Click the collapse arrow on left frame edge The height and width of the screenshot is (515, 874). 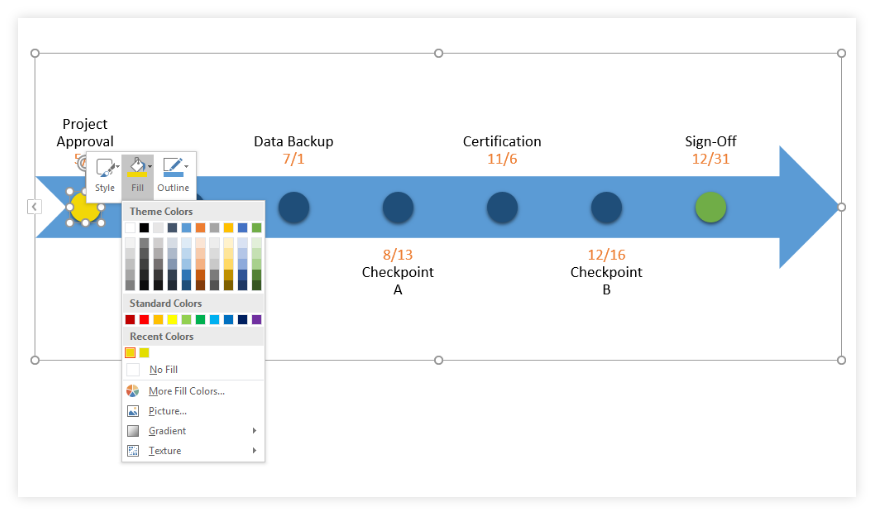coord(34,206)
